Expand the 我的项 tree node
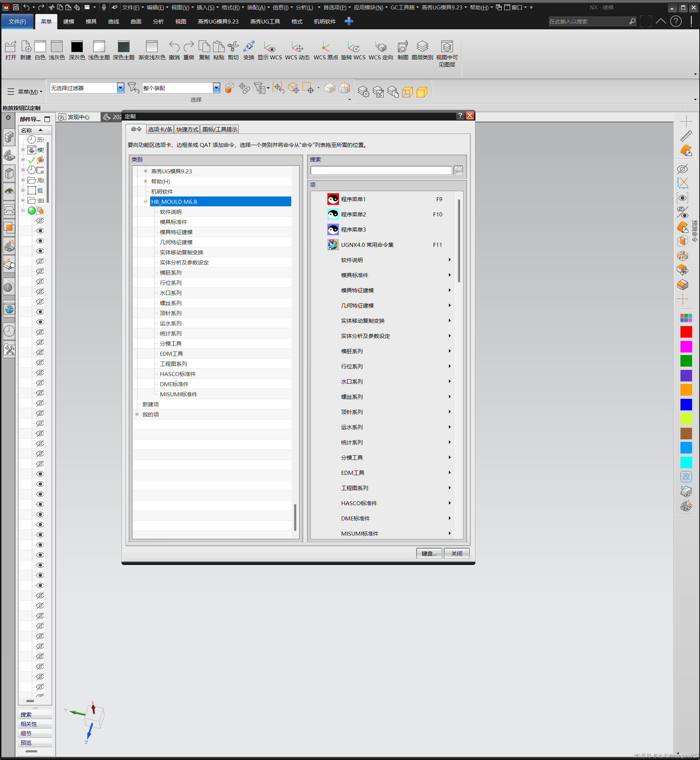The height and width of the screenshot is (760, 700). point(137,414)
